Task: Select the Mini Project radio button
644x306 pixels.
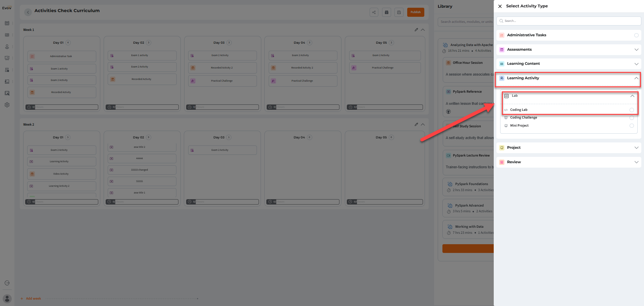Action: [632, 126]
